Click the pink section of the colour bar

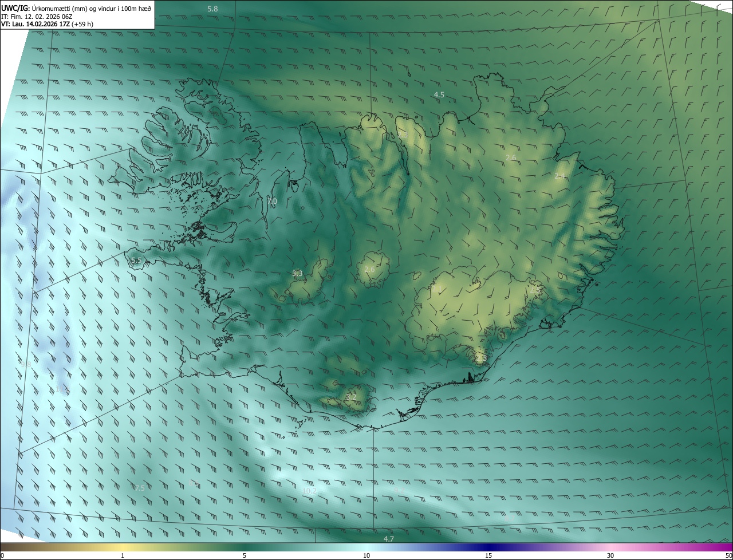point(610,547)
